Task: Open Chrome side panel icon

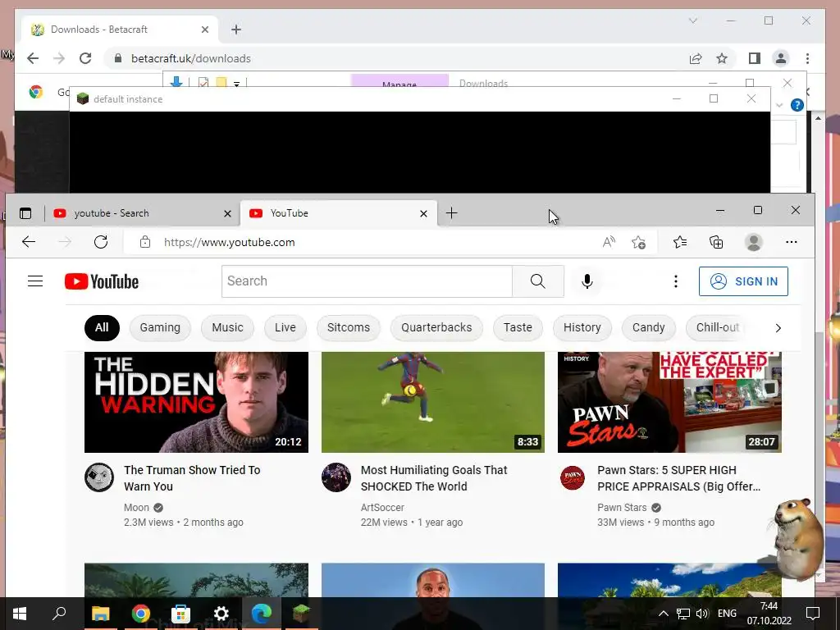Action: click(x=755, y=58)
